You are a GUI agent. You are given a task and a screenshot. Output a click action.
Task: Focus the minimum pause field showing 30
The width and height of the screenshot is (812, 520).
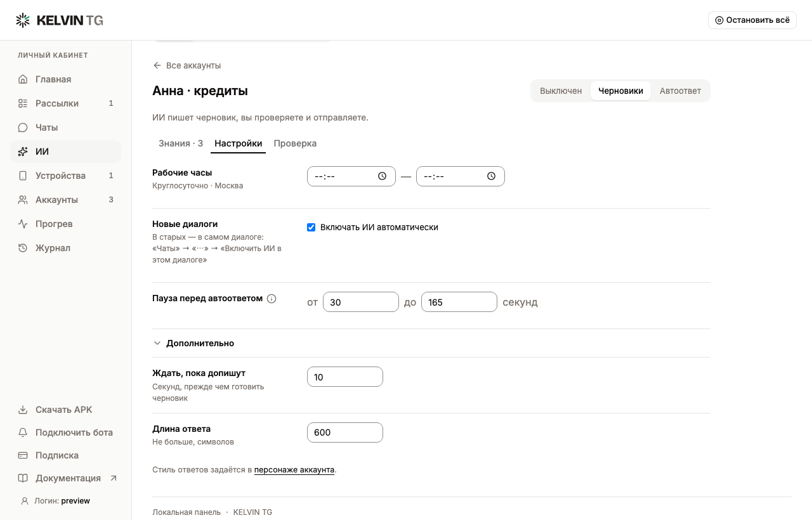pos(361,302)
